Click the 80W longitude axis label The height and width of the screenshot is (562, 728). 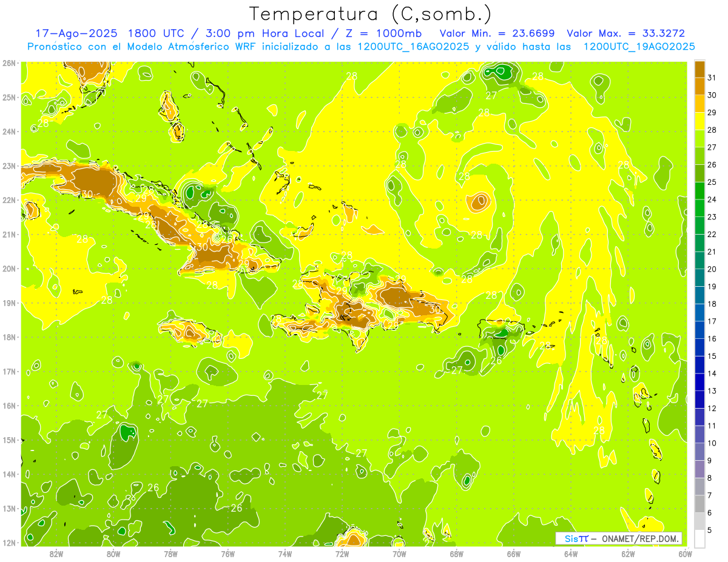[113, 554]
